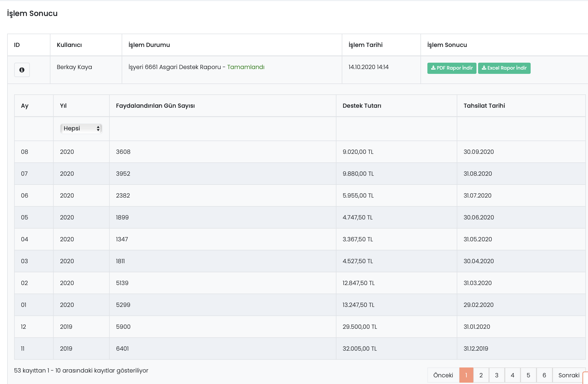Viewport: 588px width, 384px height.
Task: Sort by the Yıl column header
Action: tap(63, 106)
